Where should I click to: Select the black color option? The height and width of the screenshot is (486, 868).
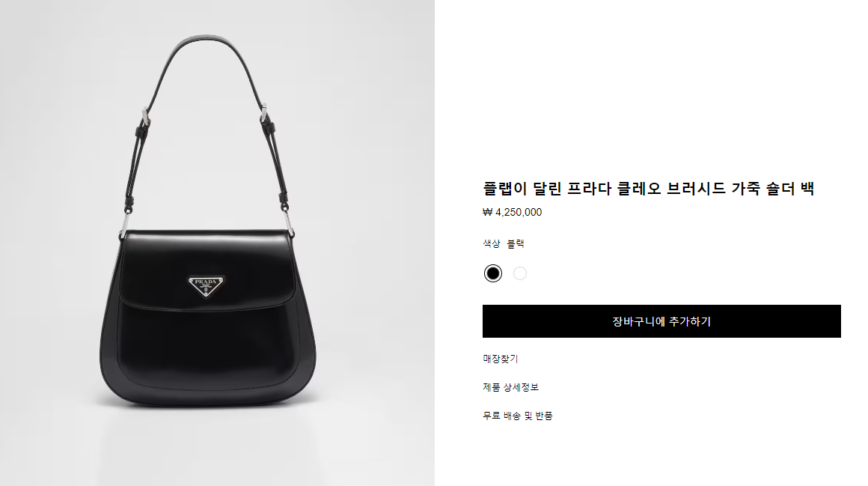pyautogui.click(x=492, y=273)
